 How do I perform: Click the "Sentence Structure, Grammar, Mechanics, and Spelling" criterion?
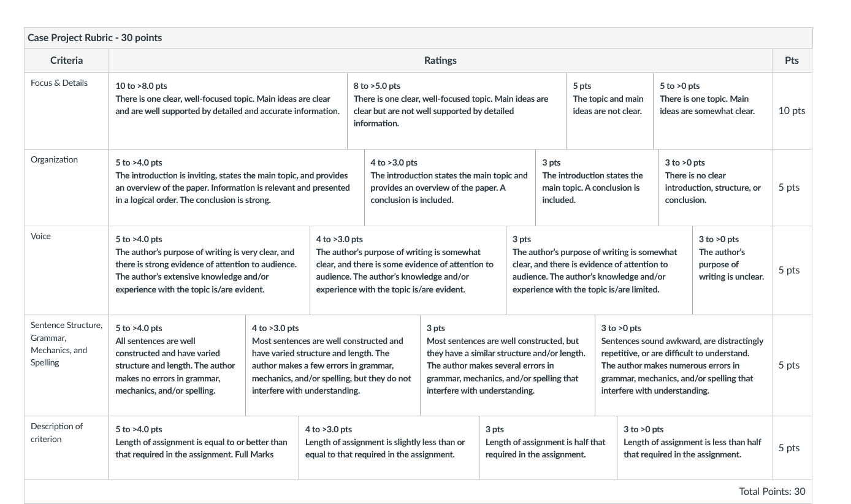pos(66,344)
